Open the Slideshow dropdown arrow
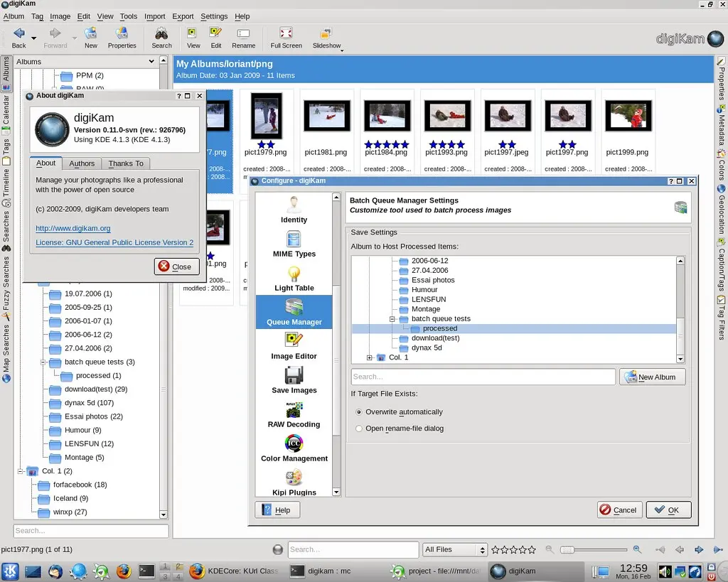The image size is (728, 582). tap(342, 50)
